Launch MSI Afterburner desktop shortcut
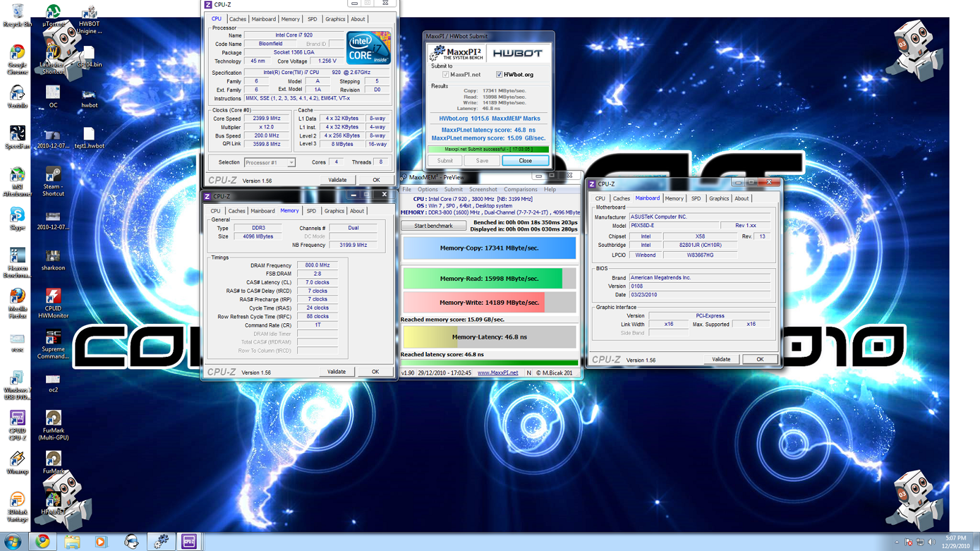This screenshot has height=551, width=980. pyautogui.click(x=17, y=182)
